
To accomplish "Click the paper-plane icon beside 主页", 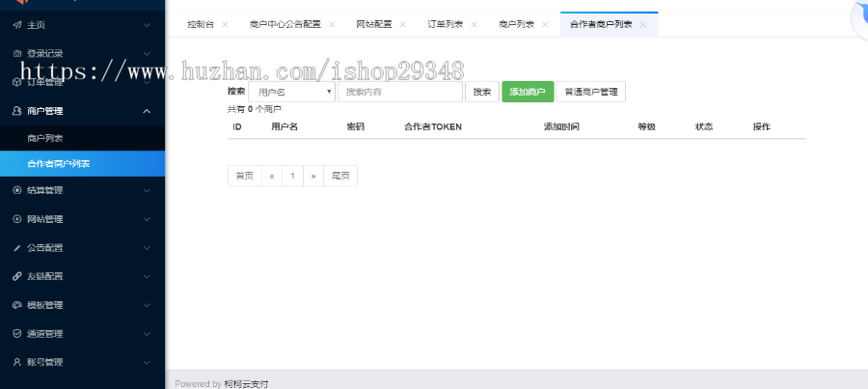I will 17,25.
